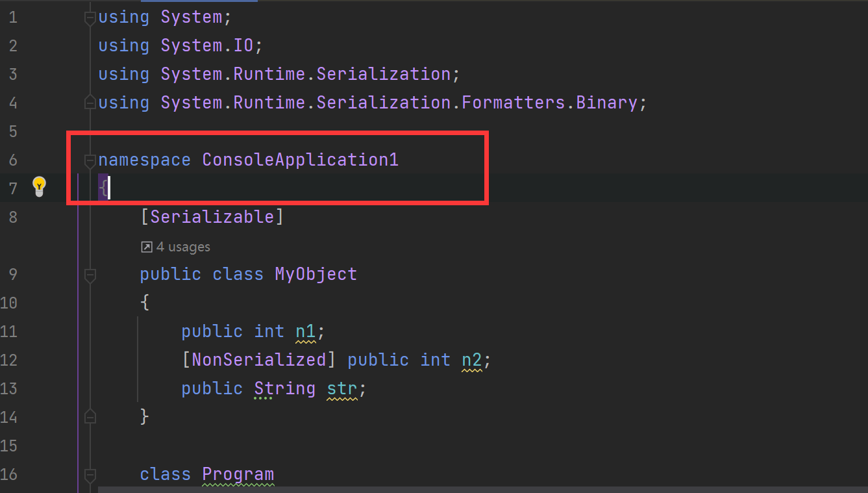
Task: Click the underlined n1 field identifier
Action: point(306,332)
